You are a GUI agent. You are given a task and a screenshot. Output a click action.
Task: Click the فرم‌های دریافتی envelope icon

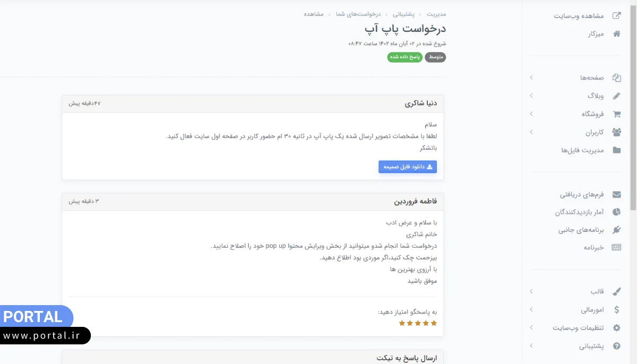616,194
